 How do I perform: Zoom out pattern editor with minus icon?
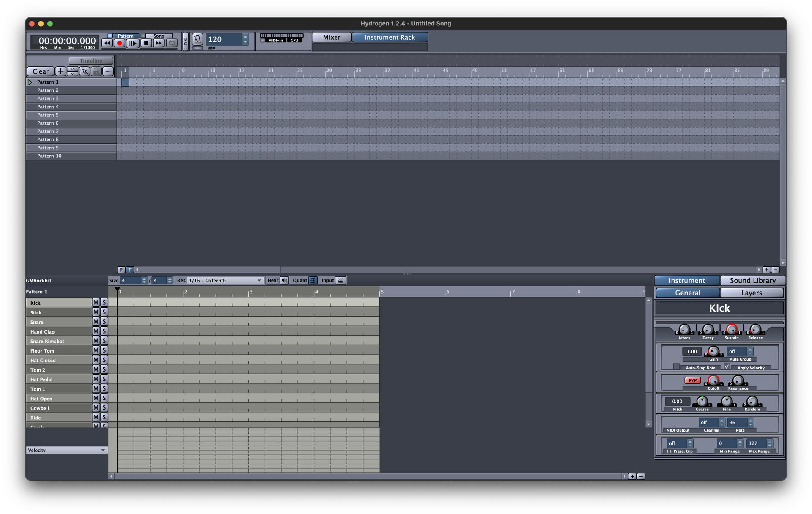pyautogui.click(x=641, y=476)
